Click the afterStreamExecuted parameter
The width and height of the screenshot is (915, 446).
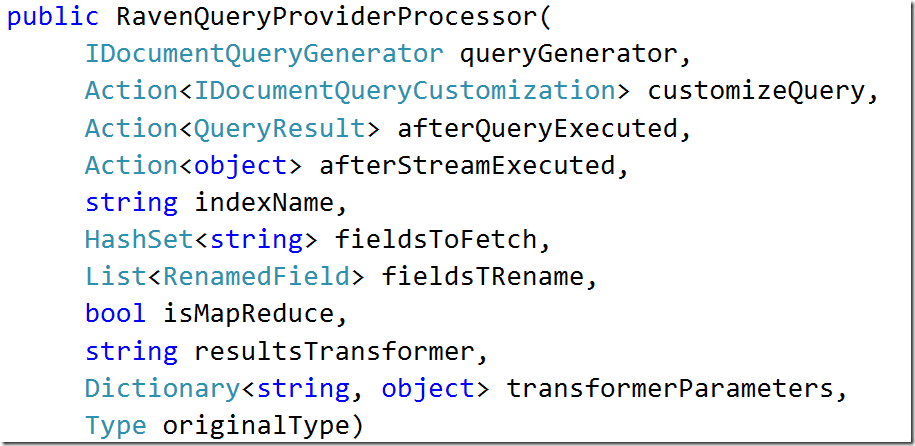[467, 166]
